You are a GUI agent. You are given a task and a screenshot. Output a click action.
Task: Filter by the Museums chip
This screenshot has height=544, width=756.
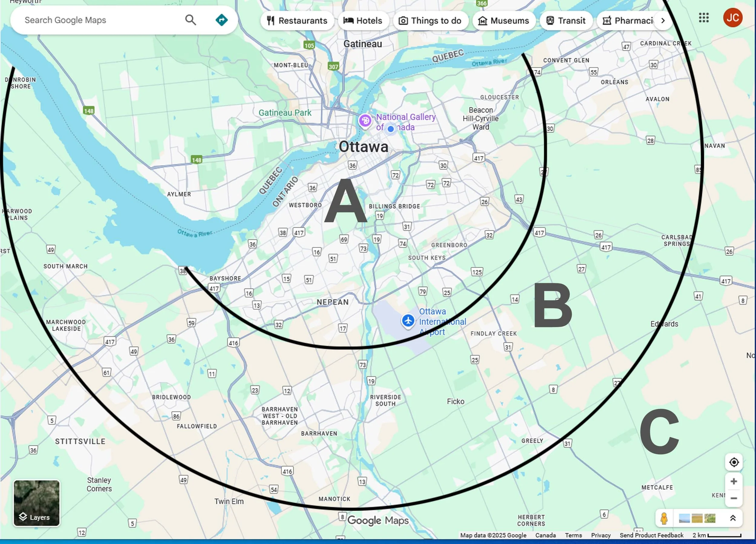[x=503, y=21]
